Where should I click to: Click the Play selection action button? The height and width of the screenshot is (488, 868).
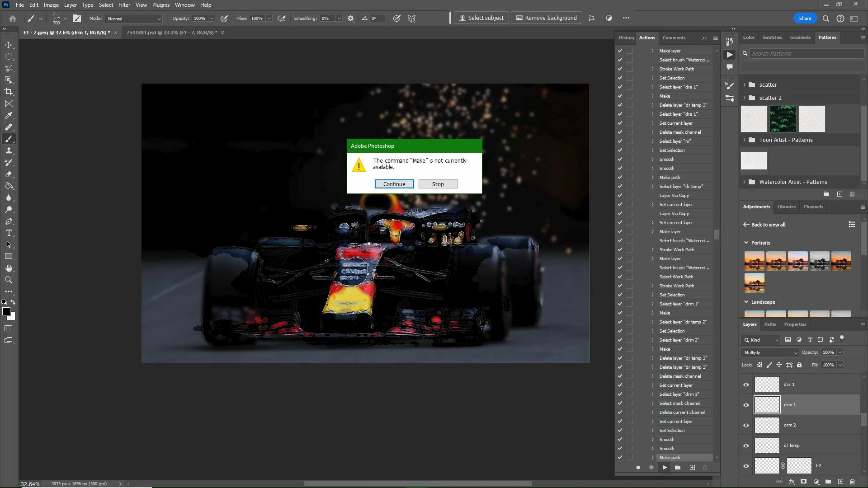(665, 468)
